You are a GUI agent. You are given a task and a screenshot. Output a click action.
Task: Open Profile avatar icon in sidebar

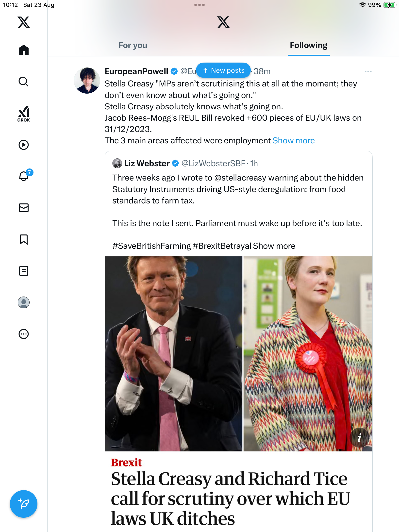coord(24,302)
